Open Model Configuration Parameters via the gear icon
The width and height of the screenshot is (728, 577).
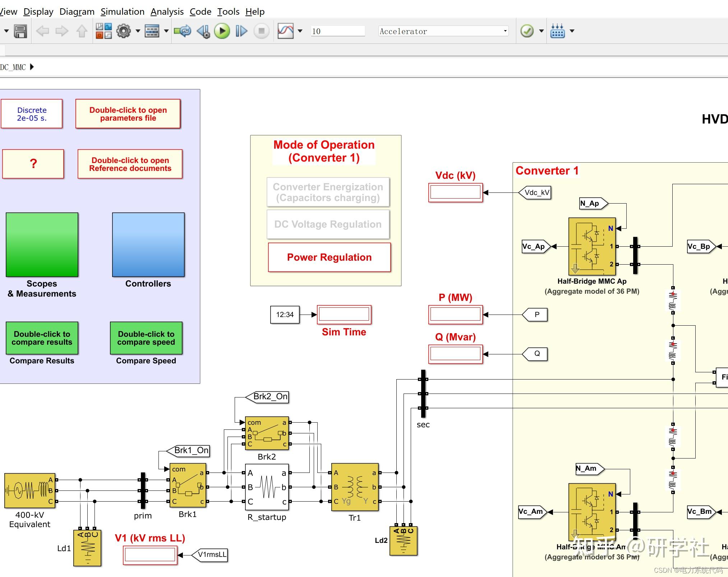(x=124, y=31)
